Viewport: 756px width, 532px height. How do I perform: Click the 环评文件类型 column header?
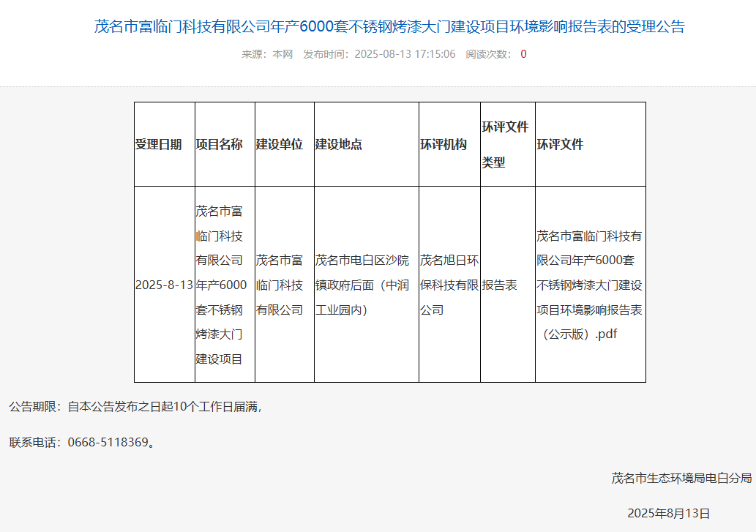(505, 144)
